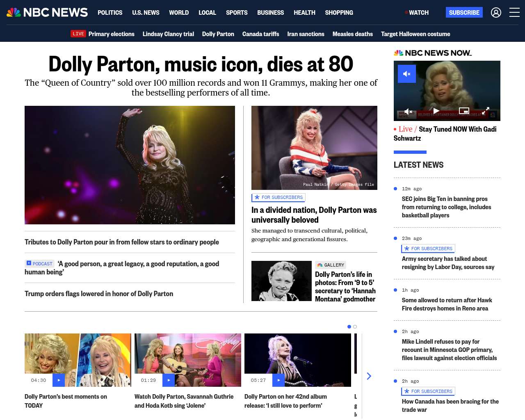Read 'Tributes to Dolly Parton pour in' story
This screenshot has height=420, width=525.
click(122, 242)
